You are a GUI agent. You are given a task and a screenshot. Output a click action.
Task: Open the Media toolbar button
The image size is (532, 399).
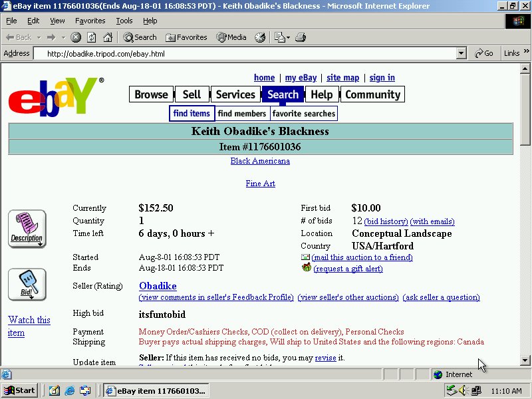tap(231, 37)
